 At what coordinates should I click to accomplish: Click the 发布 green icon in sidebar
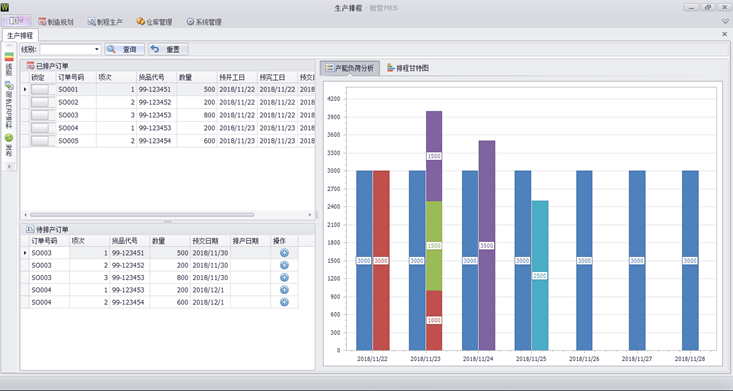tap(9, 138)
